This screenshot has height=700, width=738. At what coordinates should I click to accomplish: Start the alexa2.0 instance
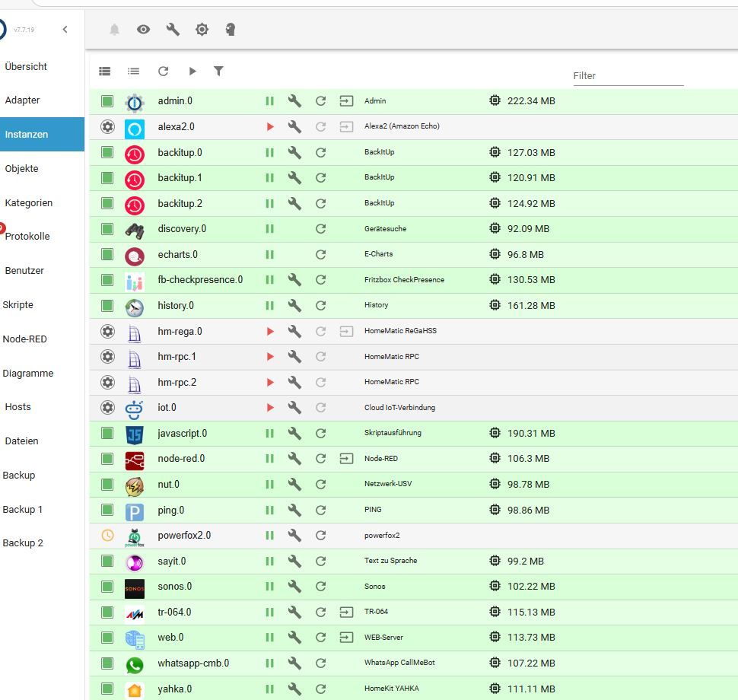[270, 126]
